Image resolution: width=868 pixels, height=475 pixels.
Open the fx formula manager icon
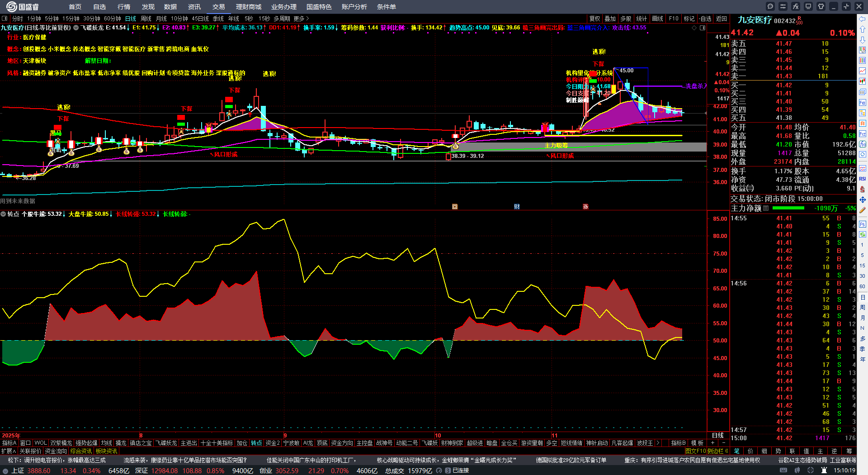(796, 6)
